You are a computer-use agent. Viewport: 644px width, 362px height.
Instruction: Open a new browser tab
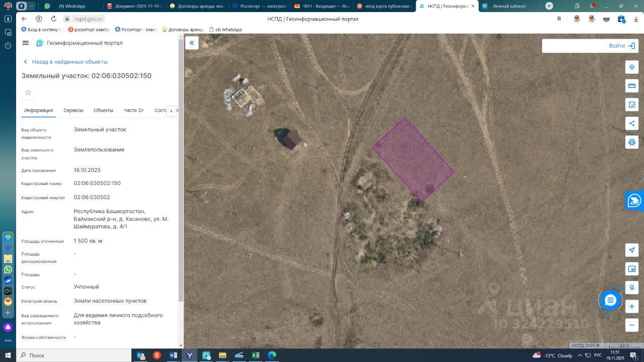tap(549, 6)
